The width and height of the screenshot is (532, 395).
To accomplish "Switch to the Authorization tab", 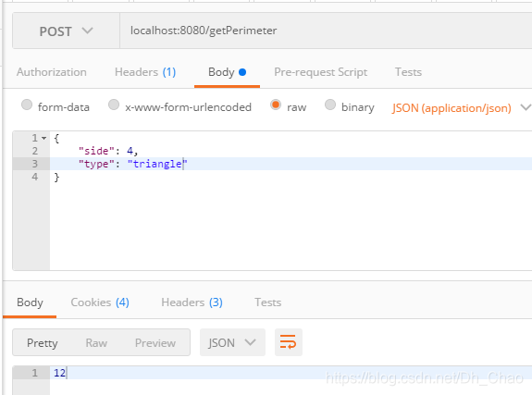I will pyautogui.click(x=52, y=72).
